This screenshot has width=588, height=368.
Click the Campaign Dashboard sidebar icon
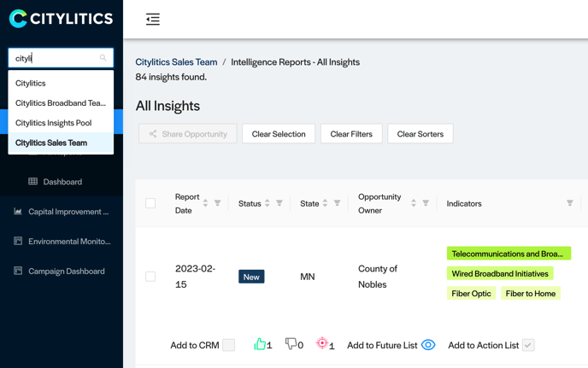[x=18, y=271]
